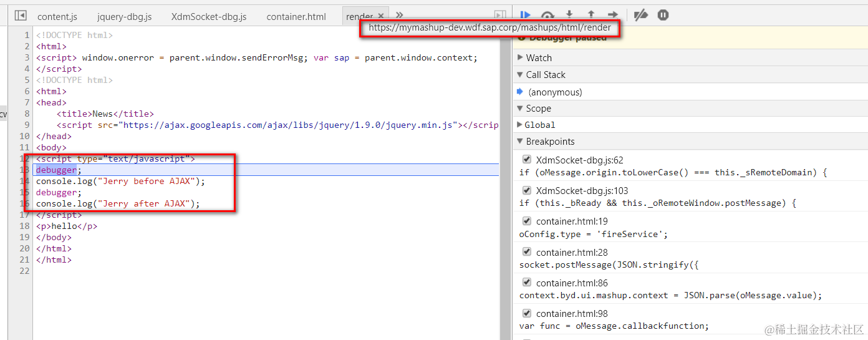
Task: Click the hide debugger pane icon
Action: (499, 15)
